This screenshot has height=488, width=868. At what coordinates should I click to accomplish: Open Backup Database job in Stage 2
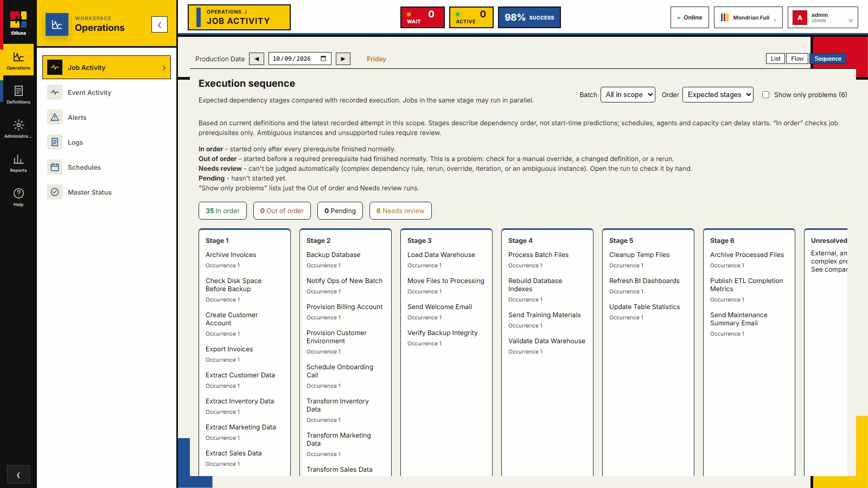333,255
